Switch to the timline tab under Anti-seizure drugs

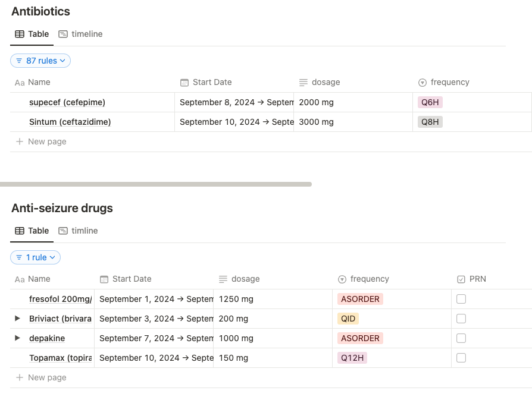pyautogui.click(x=78, y=231)
